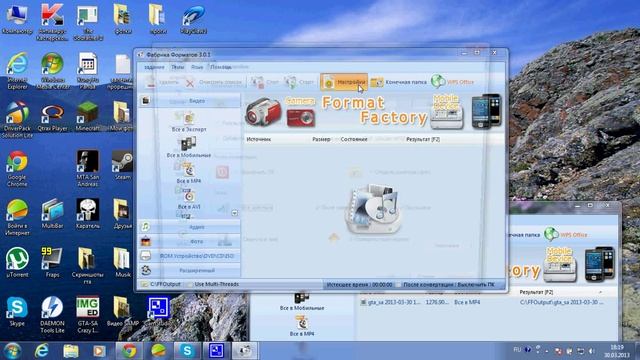Click the Старт toolbar button

299,82
